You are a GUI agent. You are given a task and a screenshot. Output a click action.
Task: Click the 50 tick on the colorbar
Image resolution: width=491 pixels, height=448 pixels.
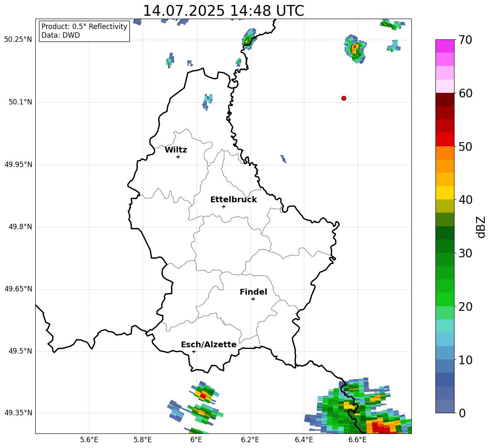[465, 146]
